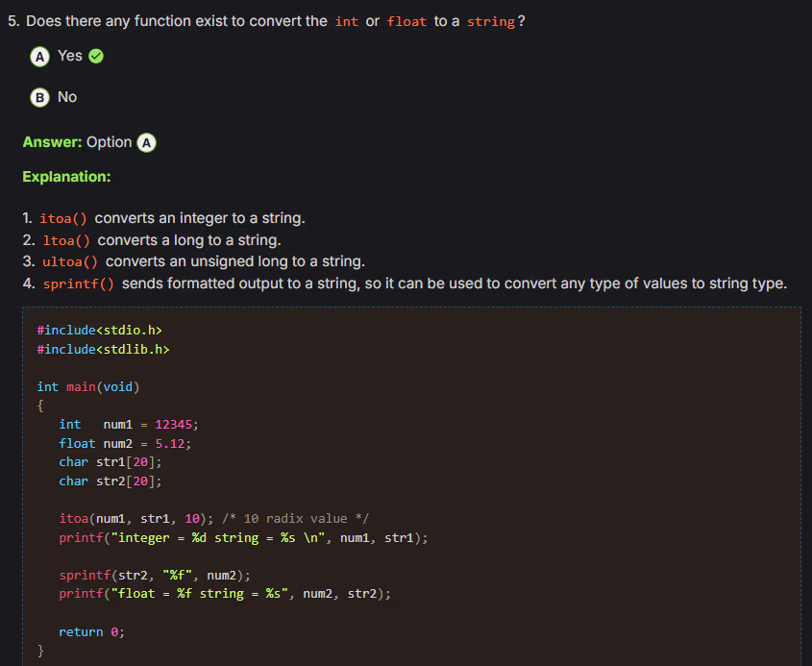Click the A badge in the Answer line
Screen dimensions: 812x666
click(x=146, y=143)
